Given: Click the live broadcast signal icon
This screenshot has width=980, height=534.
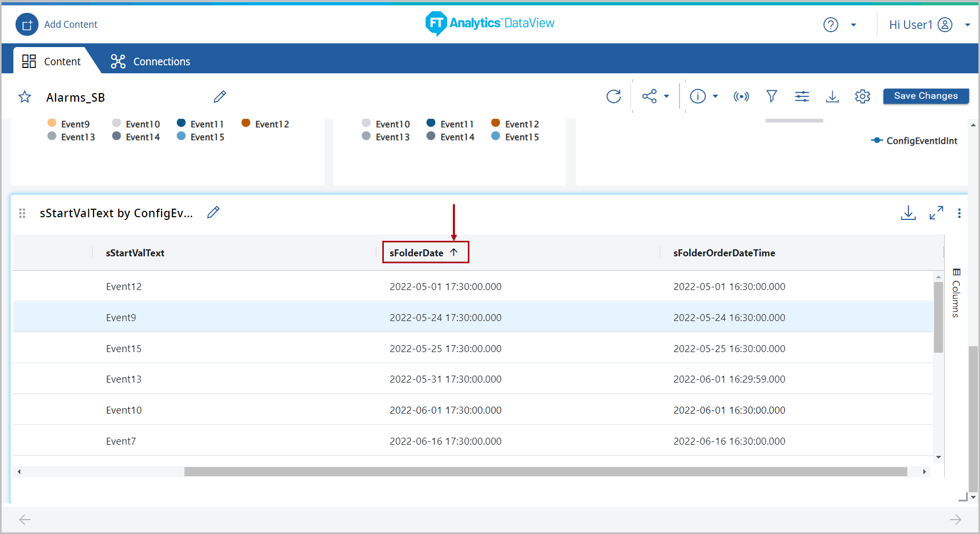Looking at the screenshot, I should (741, 96).
